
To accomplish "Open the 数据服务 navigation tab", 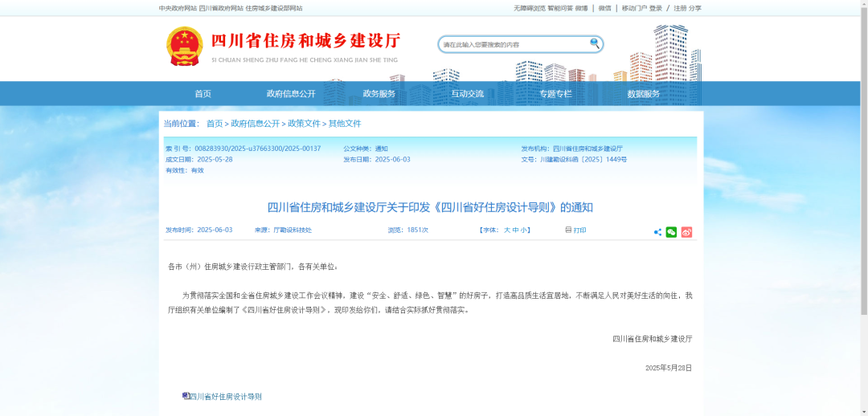I will tap(644, 94).
